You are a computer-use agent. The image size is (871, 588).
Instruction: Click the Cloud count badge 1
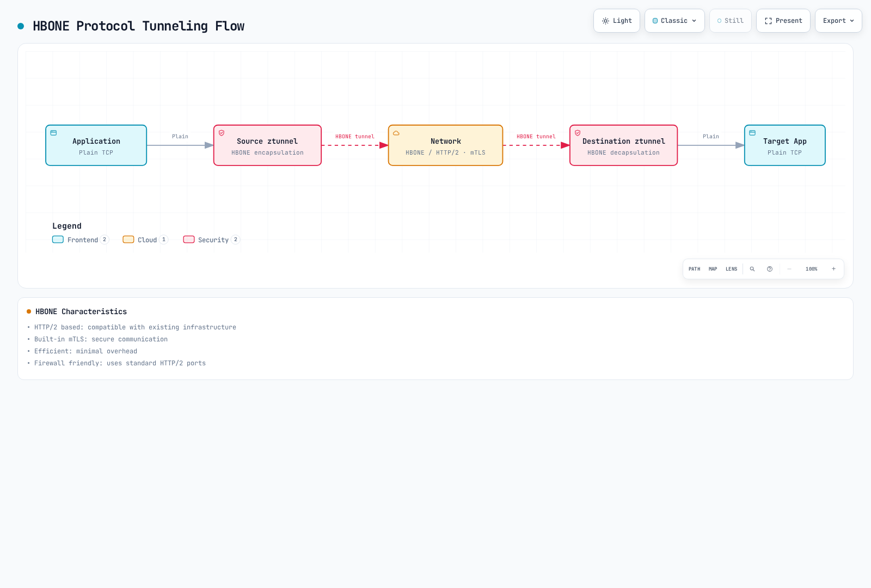164,240
